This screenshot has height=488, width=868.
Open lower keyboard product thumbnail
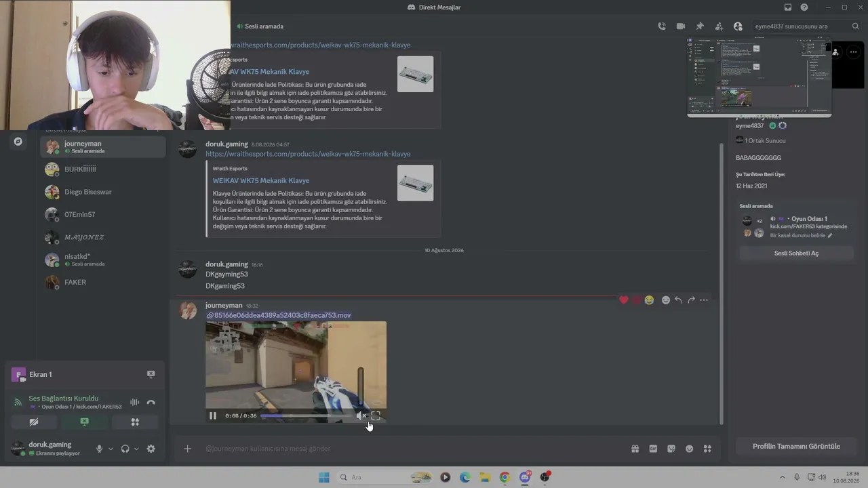coord(415,183)
